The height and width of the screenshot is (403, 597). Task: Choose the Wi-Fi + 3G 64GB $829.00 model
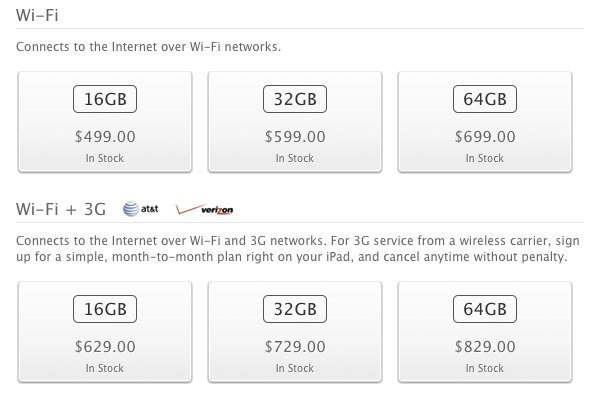485,332
